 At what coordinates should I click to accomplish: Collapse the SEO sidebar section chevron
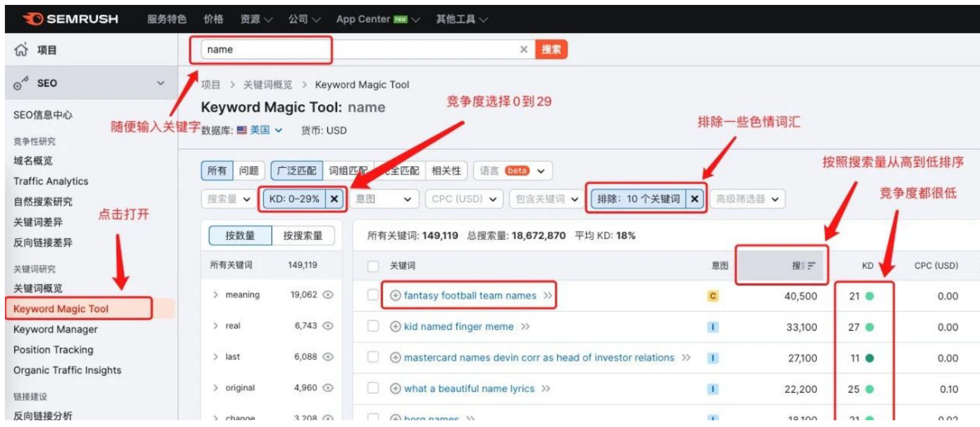tap(161, 83)
